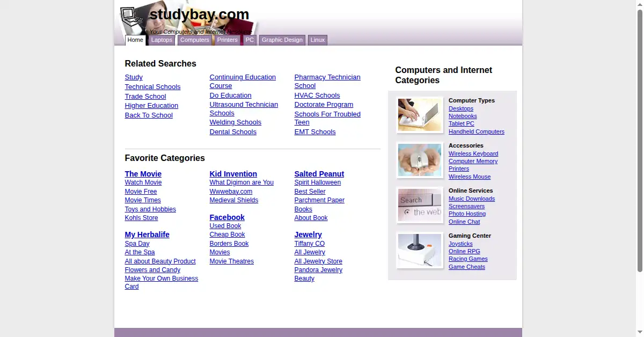Screen dimensions: 644x337
Task: Open the Computers tab
Action: [x=195, y=40]
